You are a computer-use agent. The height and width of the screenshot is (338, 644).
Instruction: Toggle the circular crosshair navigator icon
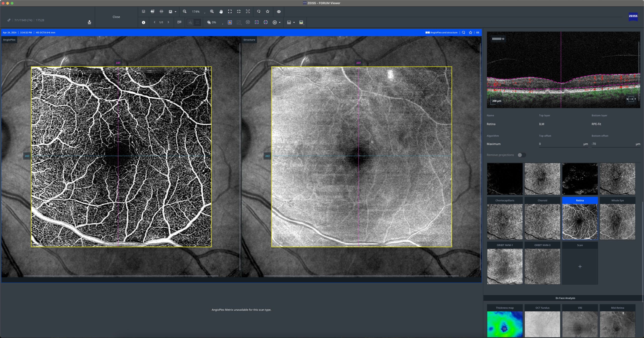tap(266, 22)
